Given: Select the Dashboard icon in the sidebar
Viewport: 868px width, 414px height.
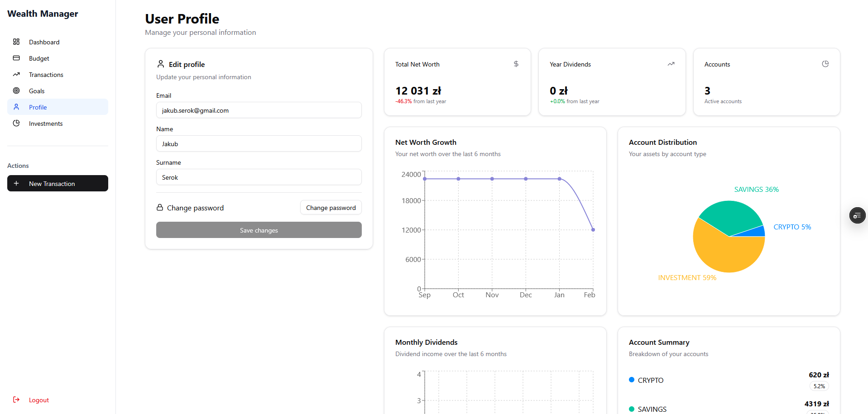Looking at the screenshot, I should [x=16, y=42].
